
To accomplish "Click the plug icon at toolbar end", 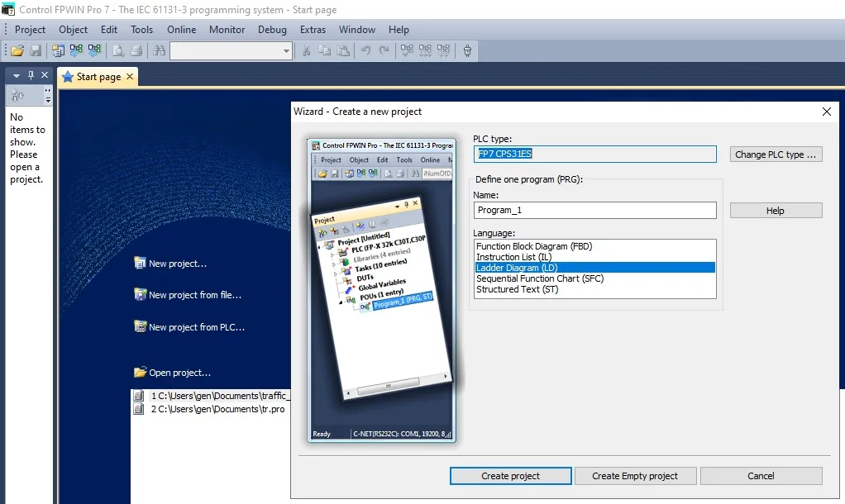I will tap(467, 50).
